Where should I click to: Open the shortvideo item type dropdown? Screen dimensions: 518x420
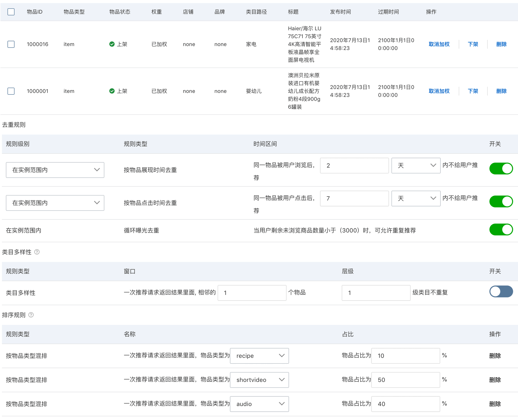point(259,380)
